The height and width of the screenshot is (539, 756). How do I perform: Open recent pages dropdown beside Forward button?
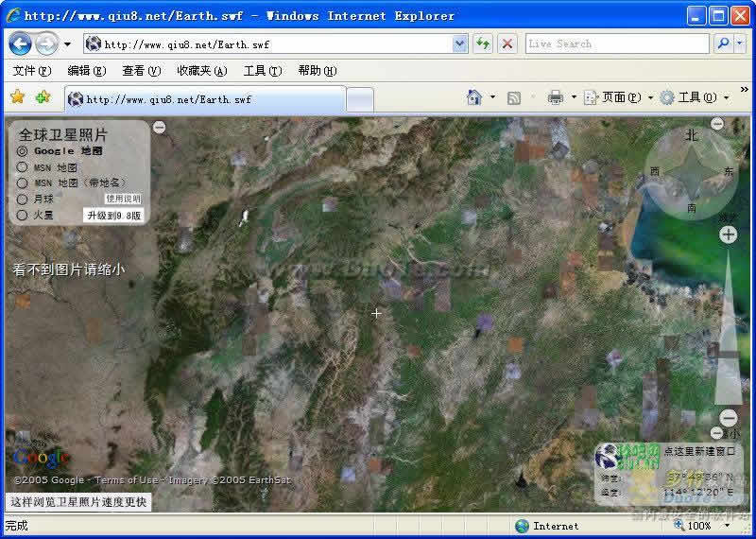pyautogui.click(x=67, y=44)
